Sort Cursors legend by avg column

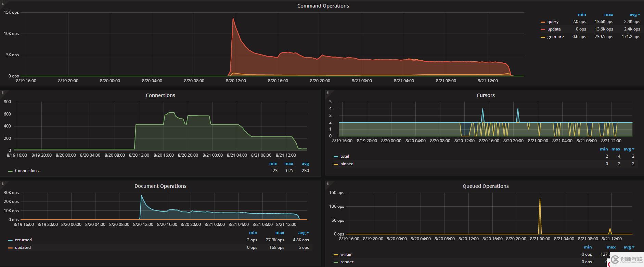629,149
